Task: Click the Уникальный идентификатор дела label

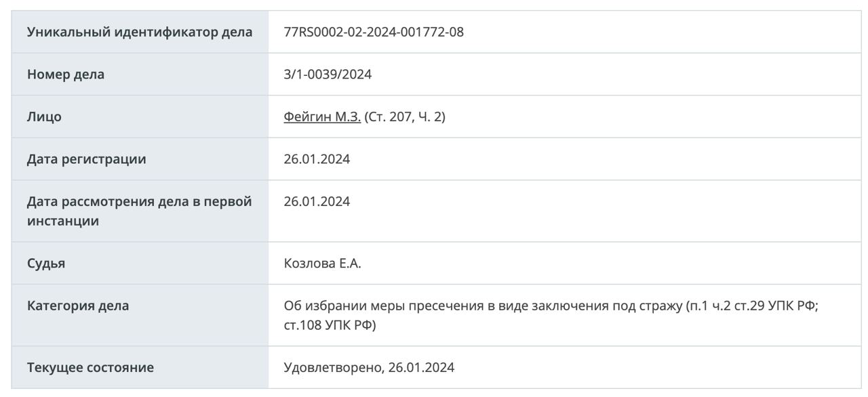Action: pyautogui.click(x=140, y=32)
